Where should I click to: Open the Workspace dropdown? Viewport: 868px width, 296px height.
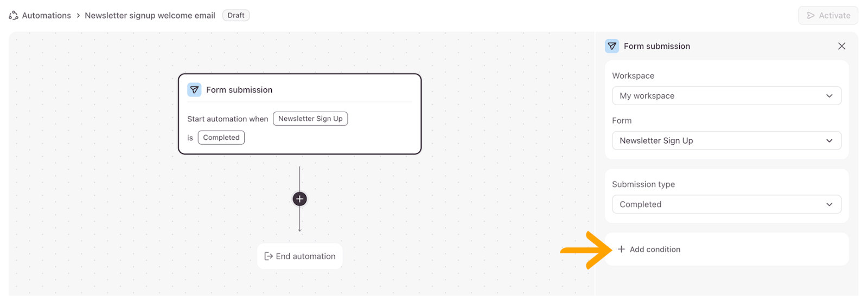[726, 96]
